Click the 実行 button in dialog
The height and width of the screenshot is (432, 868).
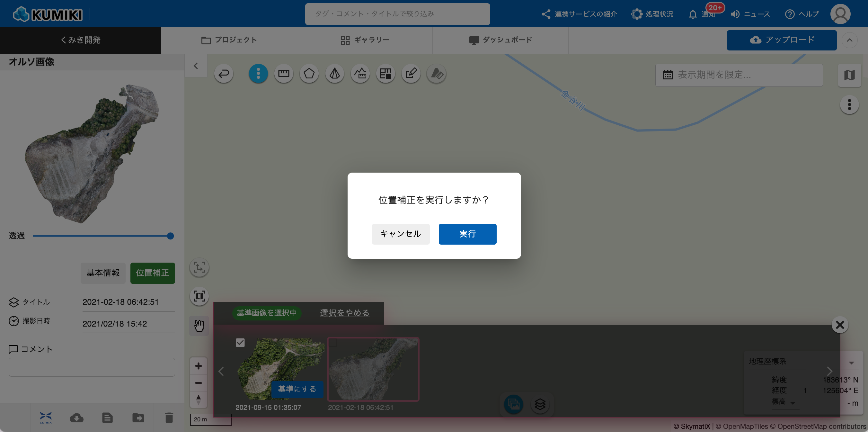click(467, 234)
